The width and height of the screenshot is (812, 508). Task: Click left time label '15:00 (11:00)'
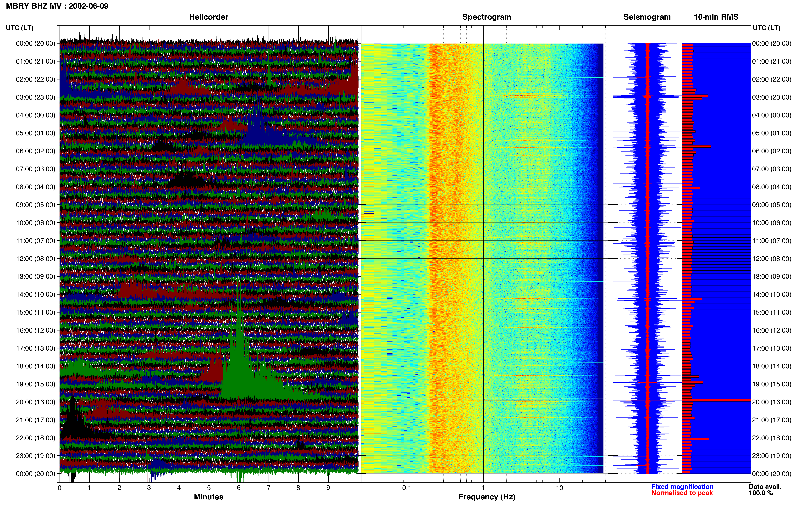(36, 312)
